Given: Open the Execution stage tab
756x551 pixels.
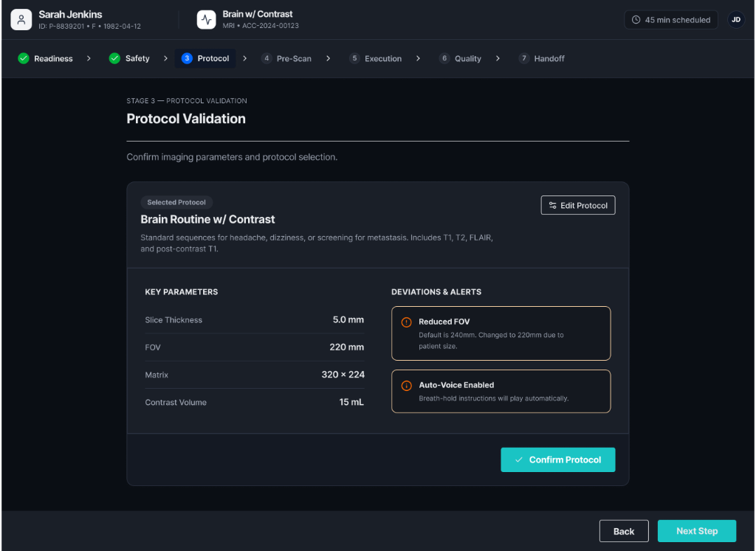Looking at the screenshot, I should coord(374,58).
